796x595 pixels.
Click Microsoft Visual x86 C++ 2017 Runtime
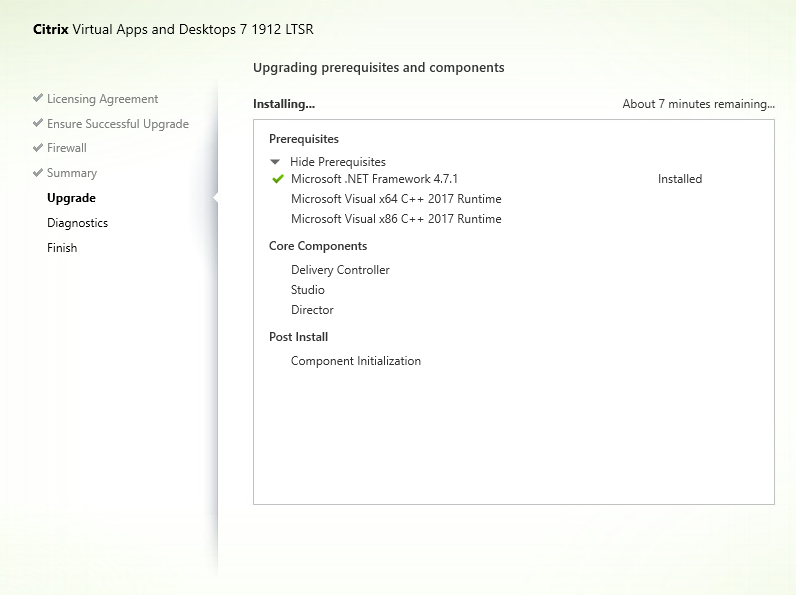396,219
